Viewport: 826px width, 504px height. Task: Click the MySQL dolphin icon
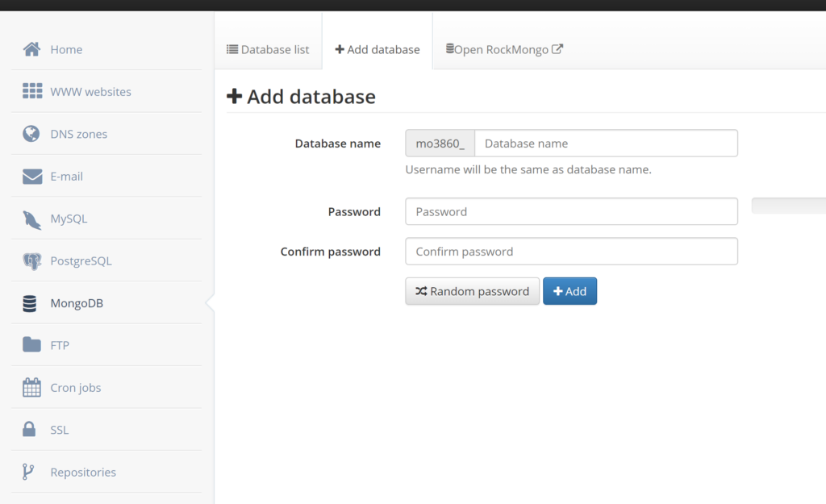(31, 219)
